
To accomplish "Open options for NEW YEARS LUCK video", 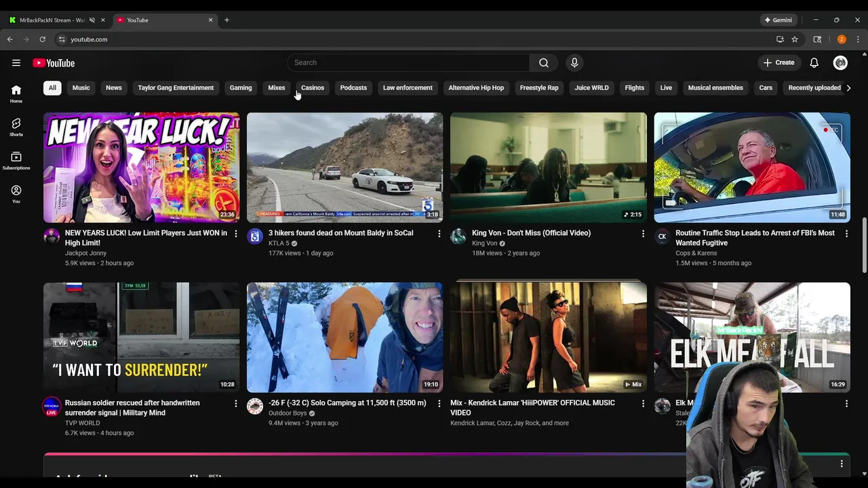I will coord(236,234).
